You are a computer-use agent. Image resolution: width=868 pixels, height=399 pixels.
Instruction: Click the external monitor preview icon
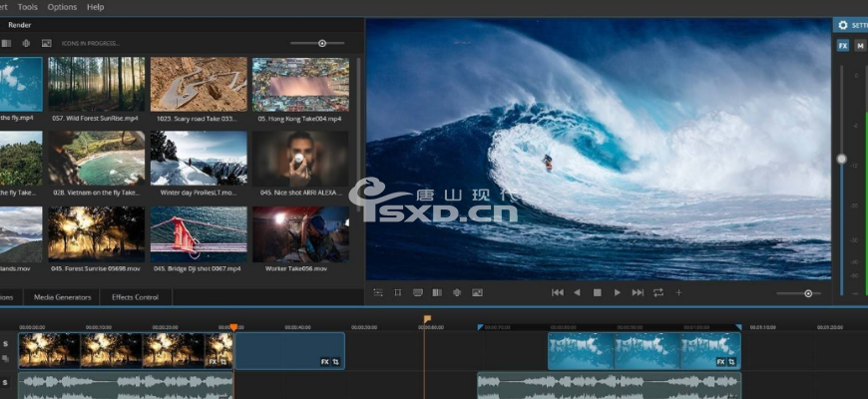click(x=418, y=292)
